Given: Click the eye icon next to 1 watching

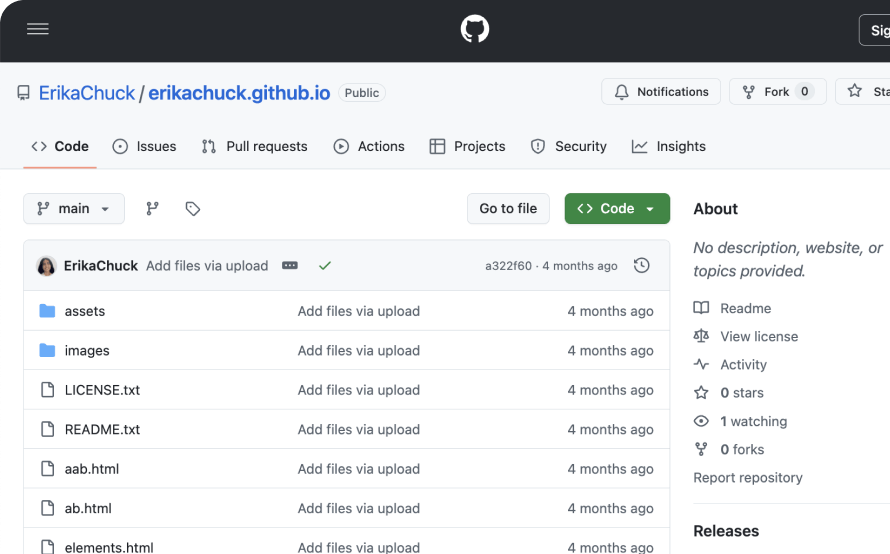Looking at the screenshot, I should click(701, 421).
